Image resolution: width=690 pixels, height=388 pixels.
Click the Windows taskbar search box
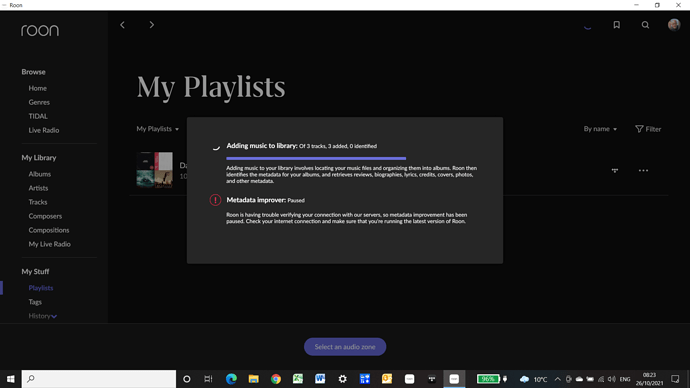point(99,379)
